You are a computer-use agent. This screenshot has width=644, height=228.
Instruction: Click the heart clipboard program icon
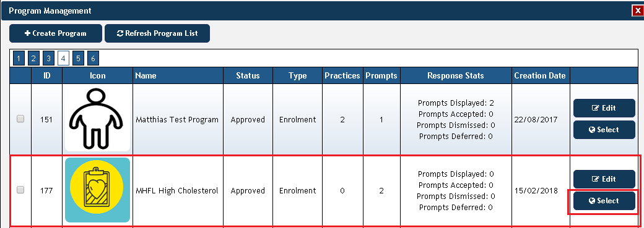click(97, 190)
